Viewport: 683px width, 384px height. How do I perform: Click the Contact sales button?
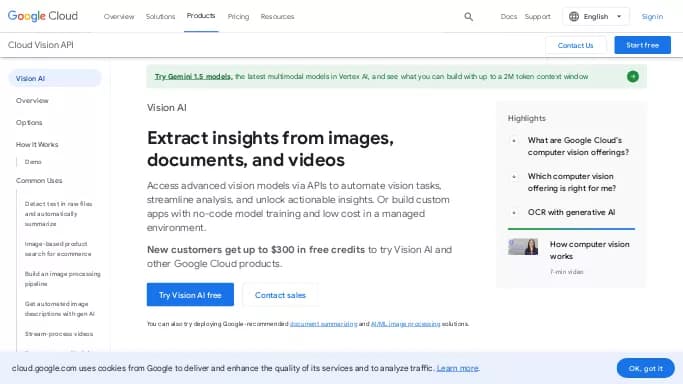pos(280,295)
